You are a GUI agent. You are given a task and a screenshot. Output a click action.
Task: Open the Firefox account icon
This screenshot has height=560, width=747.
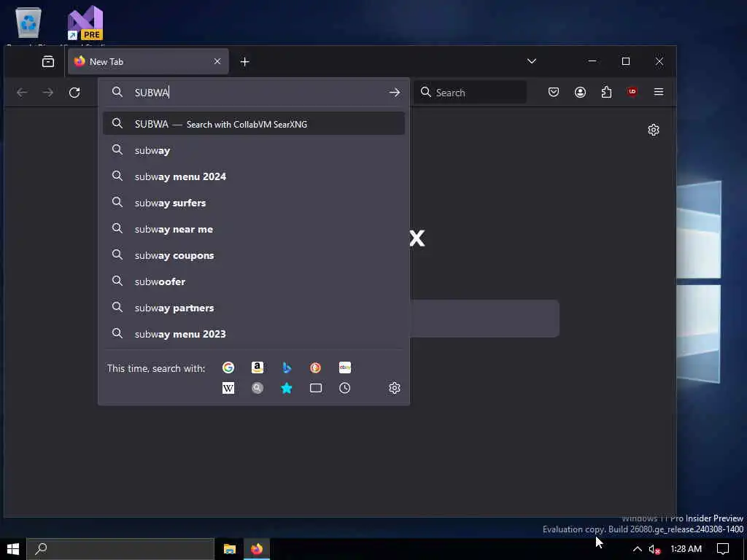tap(580, 92)
